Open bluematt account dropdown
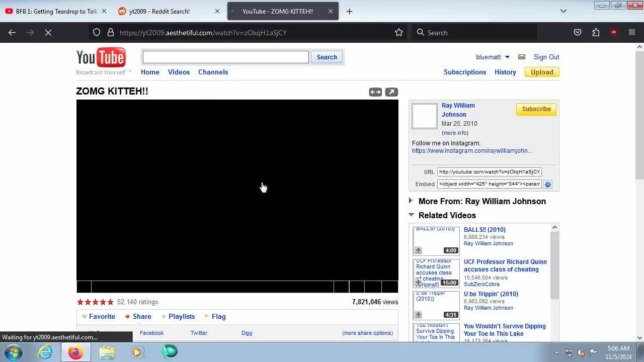This screenshot has height=362, width=644. click(507, 57)
